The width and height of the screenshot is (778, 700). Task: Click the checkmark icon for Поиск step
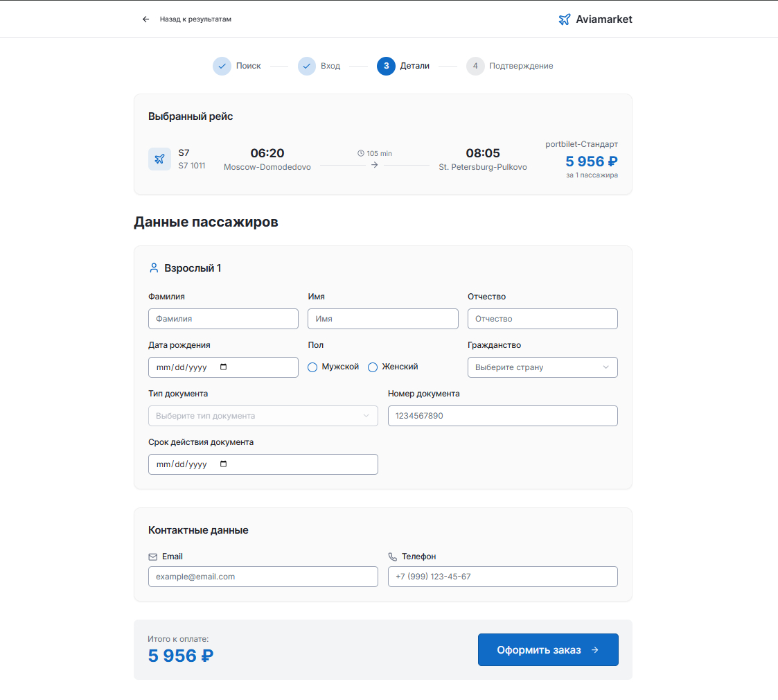pyautogui.click(x=222, y=66)
